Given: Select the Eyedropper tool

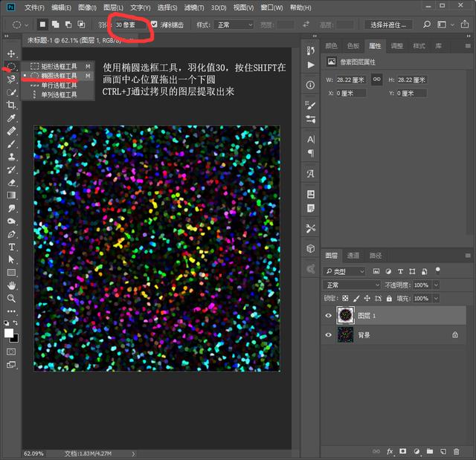Looking at the screenshot, I should pos(11,118).
